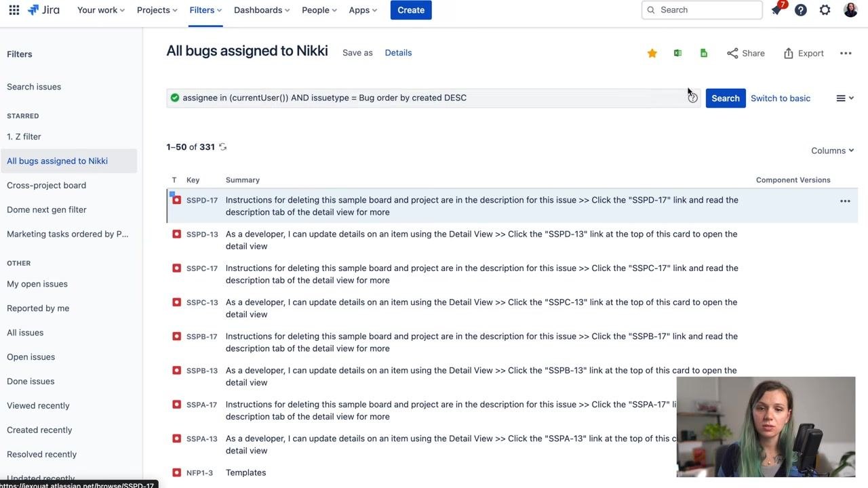Click into the top Search field

tap(702, 10)
